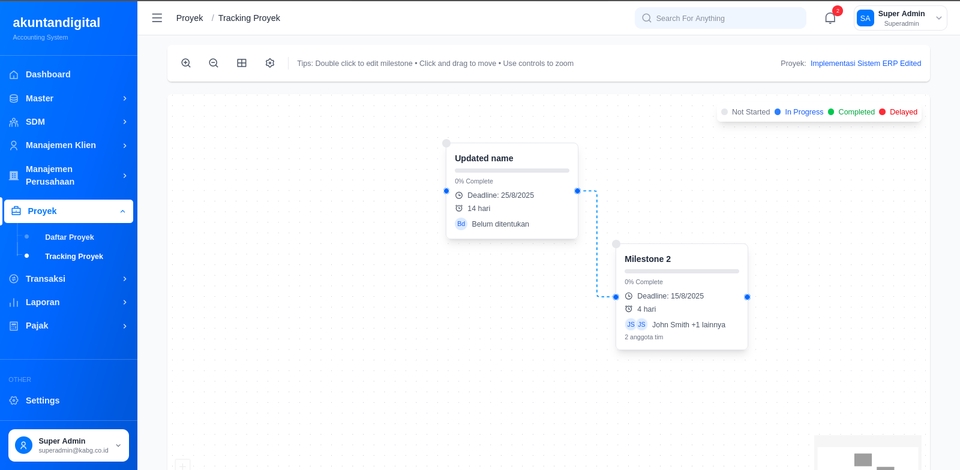This screenshot has width=960, height=470.
Task: Click the Proyek breadcrumb link
Action: click(x=189, y=18)
